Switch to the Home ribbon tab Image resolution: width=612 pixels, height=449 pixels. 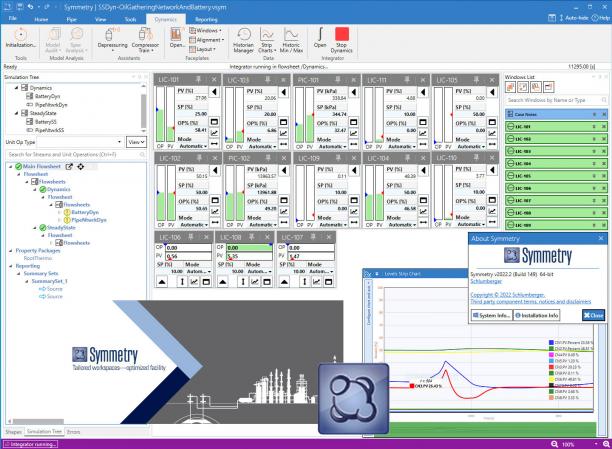[x=41, y=19]
